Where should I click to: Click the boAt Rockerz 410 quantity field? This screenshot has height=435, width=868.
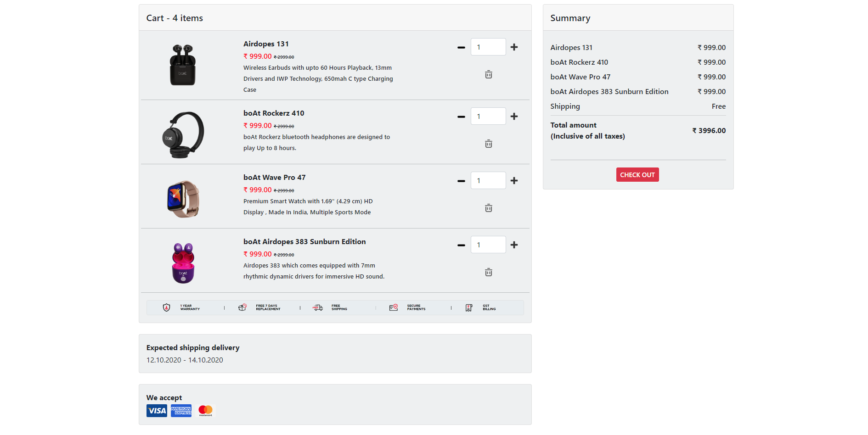[x=488, y=116]
